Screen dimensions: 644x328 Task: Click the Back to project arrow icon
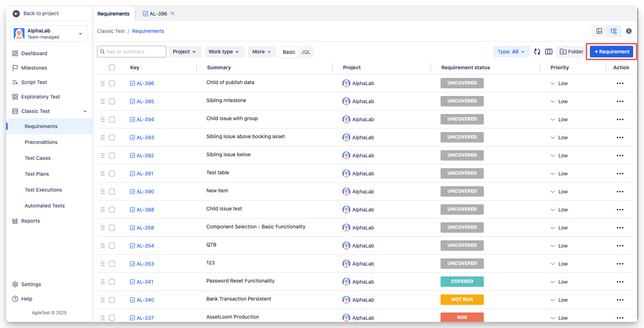[16, 13]
